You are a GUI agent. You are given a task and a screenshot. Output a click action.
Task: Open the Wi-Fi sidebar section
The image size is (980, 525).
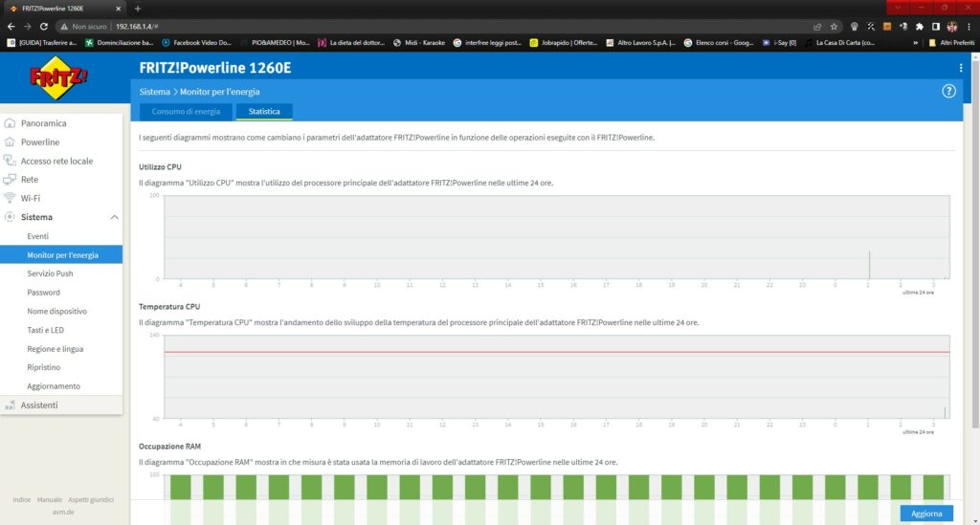coord(30,198)
